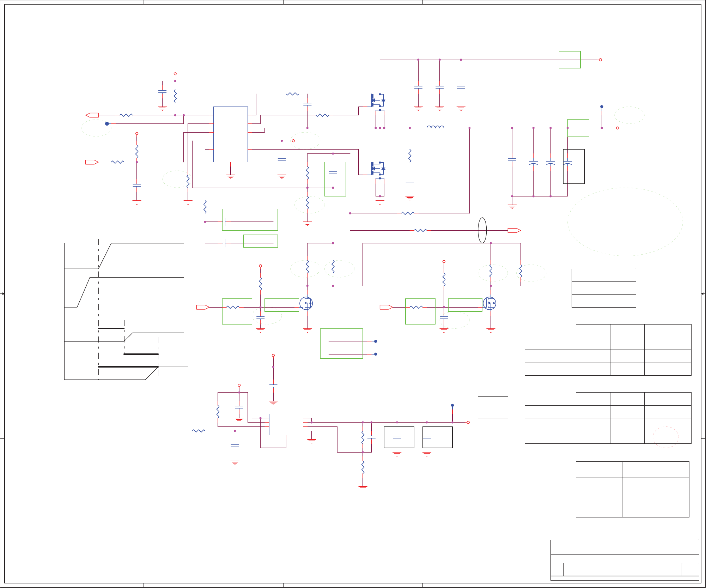Viewport: 706px width, 588px height.
Task: Click the title block at bottom right corner
Action: 625,560
